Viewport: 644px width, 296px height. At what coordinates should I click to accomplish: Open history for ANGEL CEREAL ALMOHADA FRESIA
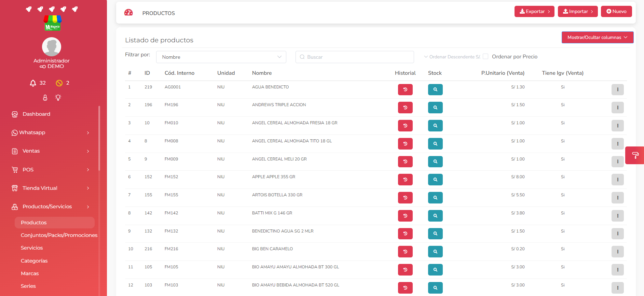click(405, 126)
